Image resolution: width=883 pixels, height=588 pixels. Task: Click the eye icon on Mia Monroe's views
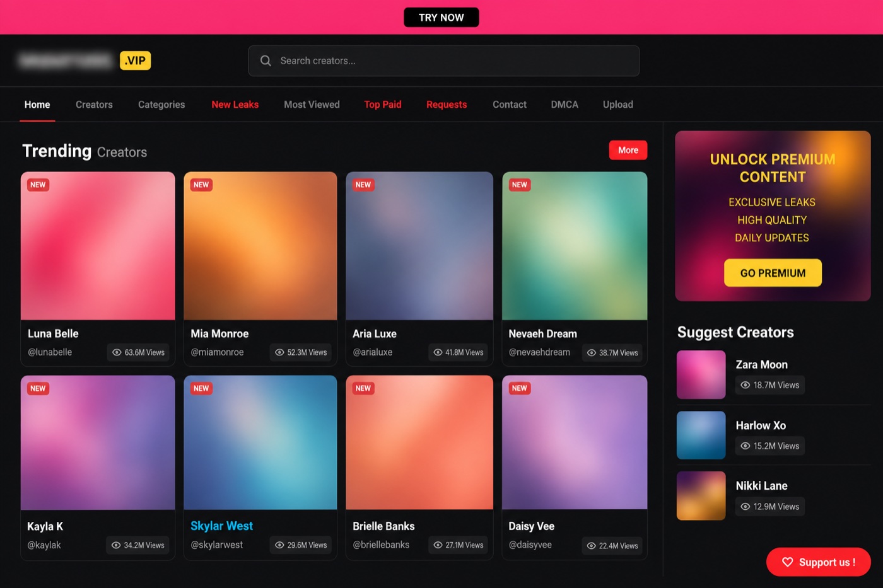pyautogui.click(x=279, y=352)
